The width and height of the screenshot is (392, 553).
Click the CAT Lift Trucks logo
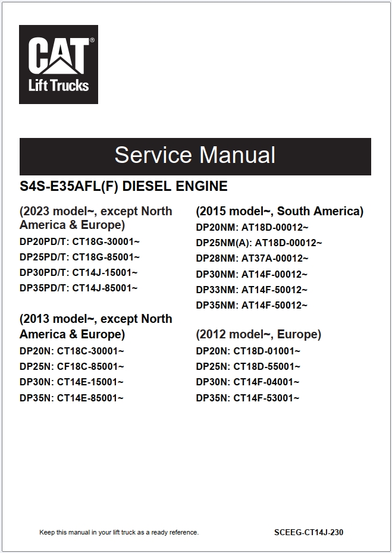pyautogui.click(x=58, y=65)
